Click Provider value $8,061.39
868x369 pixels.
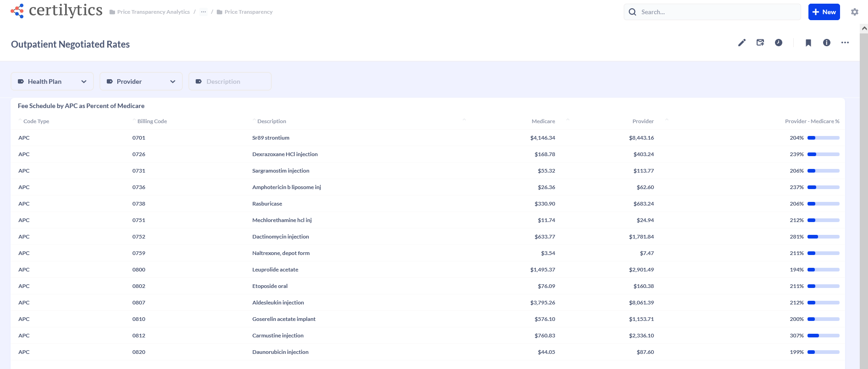click(x=642, y=303)
